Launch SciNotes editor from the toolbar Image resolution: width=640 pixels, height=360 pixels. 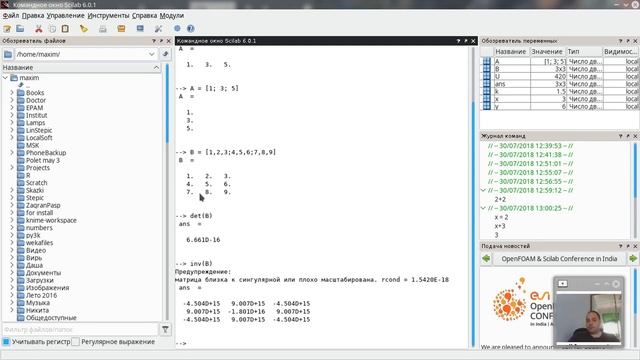(x=7, y=29)
